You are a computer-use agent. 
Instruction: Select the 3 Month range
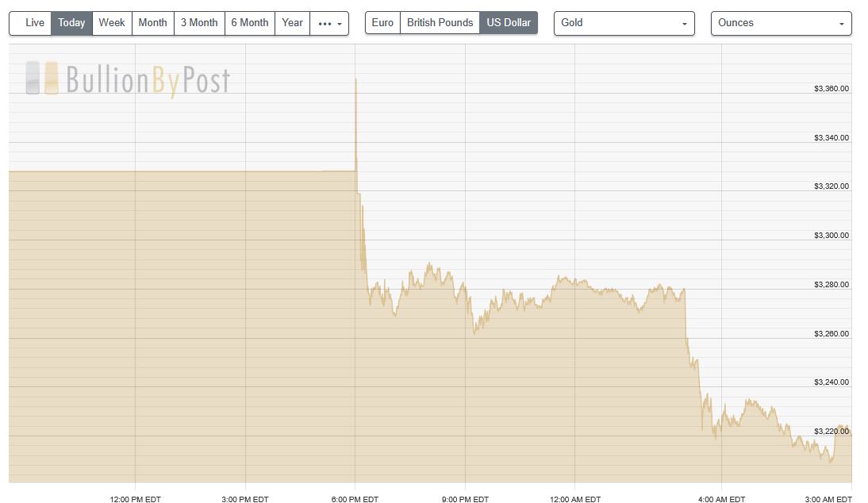199,23
